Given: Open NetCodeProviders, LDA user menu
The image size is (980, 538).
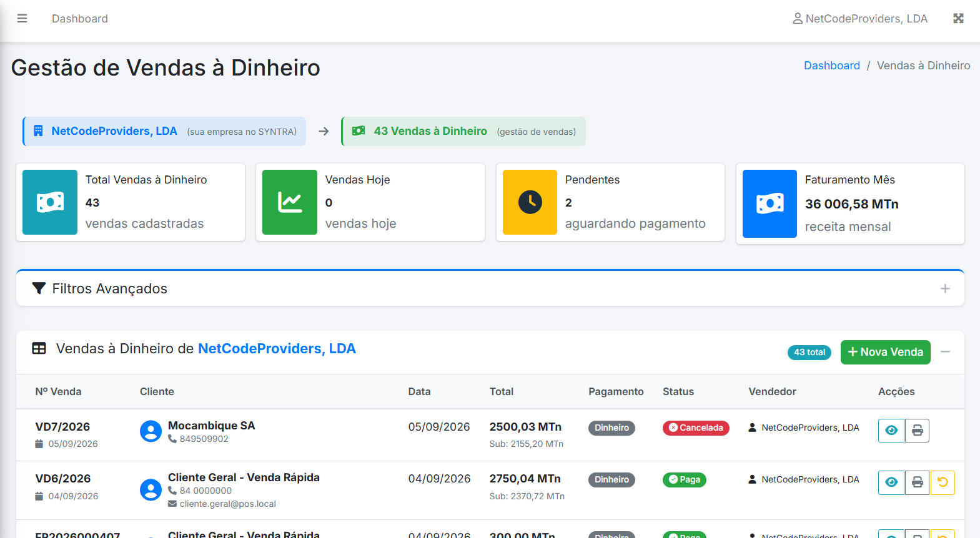Looking at the screenshot, I should (x=860, y=19).
